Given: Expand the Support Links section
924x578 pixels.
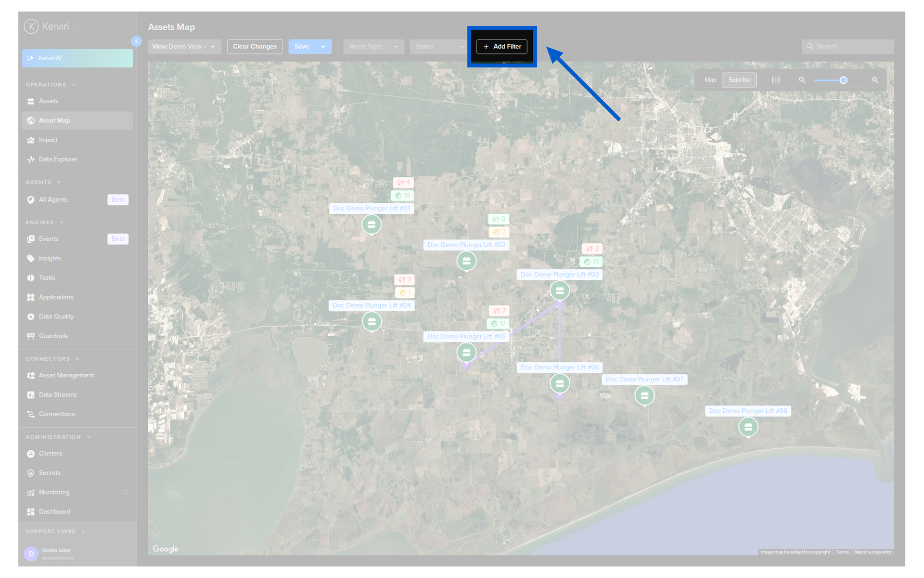Looking at the screenshot, I should (x=83, y=531).
